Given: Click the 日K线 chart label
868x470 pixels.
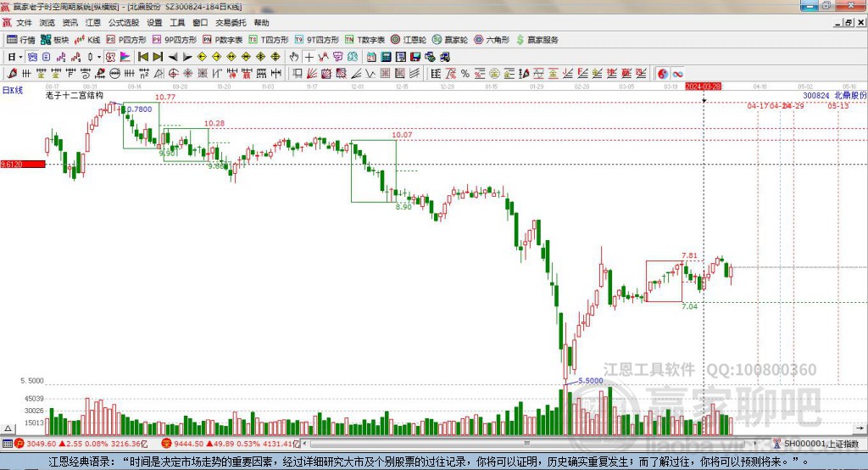Looking at the screenshot, I should coord(12,90).
